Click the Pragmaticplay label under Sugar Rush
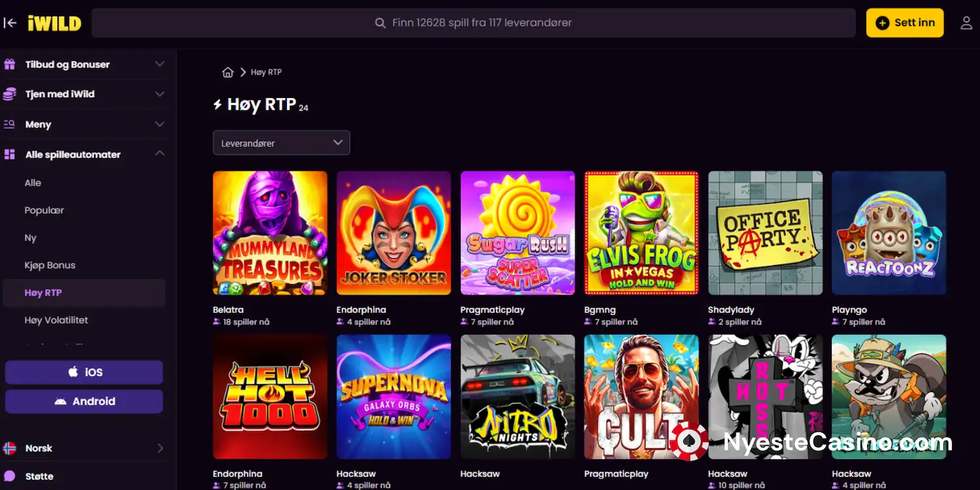980x490 pixels. 493,310
